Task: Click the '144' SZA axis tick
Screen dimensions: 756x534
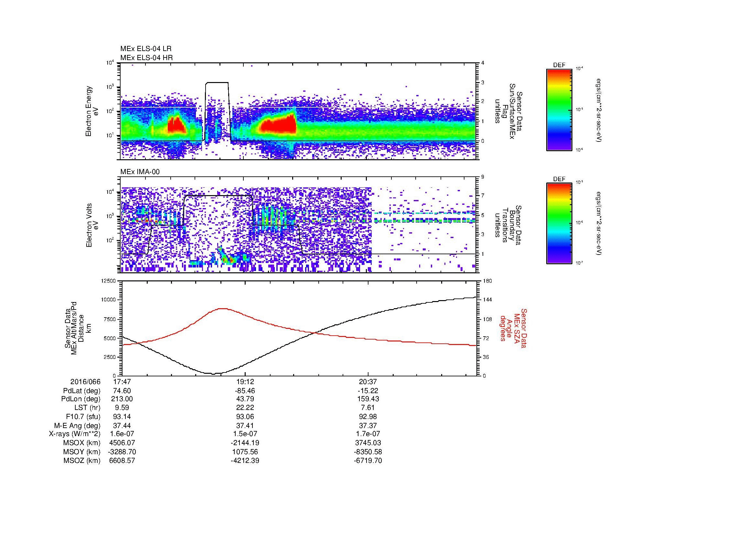Action: (487, 300)
